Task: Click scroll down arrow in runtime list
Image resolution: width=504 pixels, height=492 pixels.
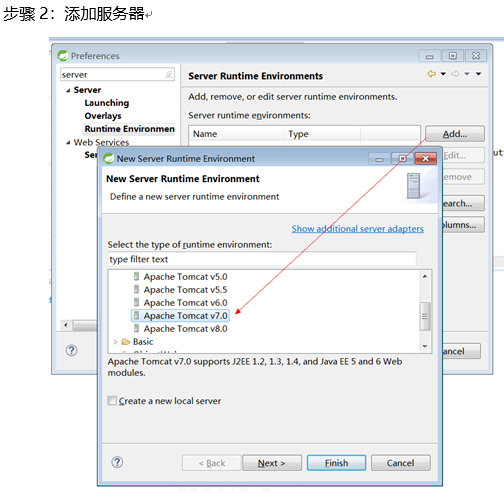Action: (425, 346)
